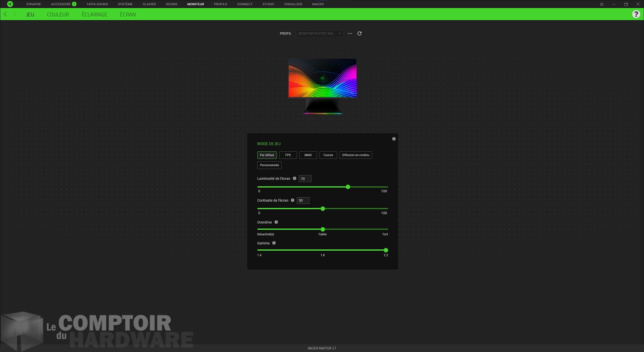This screenshot has width=644, height=352.
Task: Click the Gamma slider handle
Action: [x=386, y=250]
